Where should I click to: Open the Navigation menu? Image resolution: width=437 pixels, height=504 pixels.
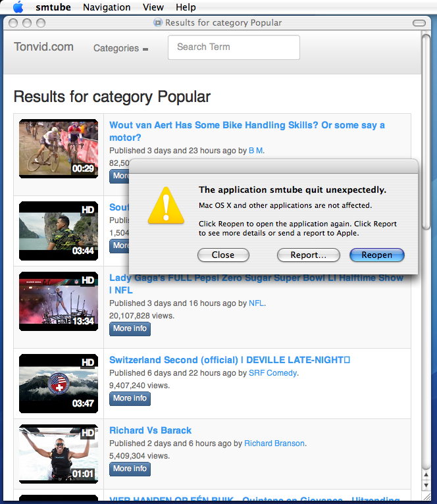pos(107,7)
